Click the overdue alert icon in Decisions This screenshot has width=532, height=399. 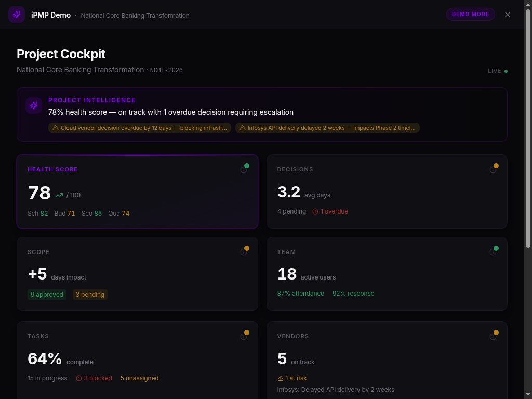coord(315,211)
